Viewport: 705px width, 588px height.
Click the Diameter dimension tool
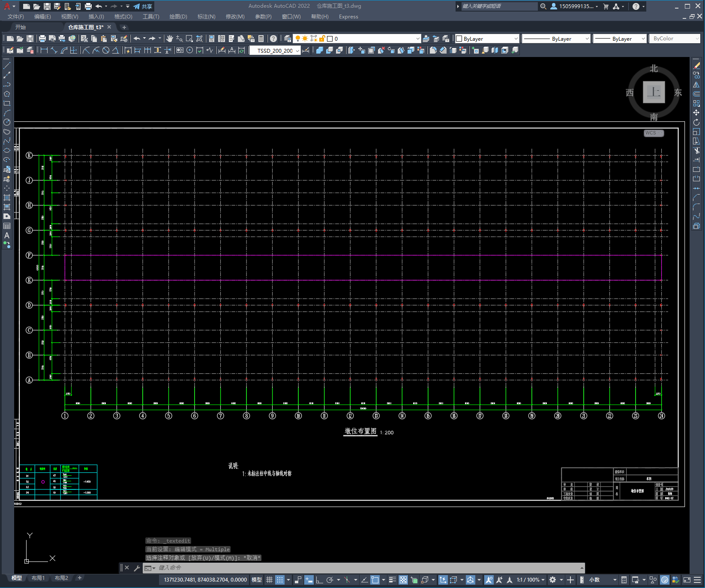pos(106,50)
